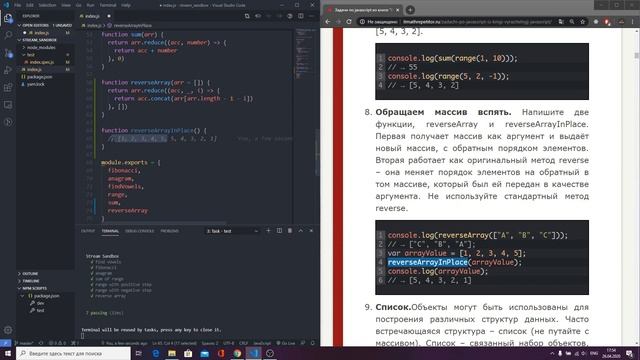The width and height of the screenshot is (640, 360).
Task: Click the master branch in status bar
Action: tap(25, 343)
